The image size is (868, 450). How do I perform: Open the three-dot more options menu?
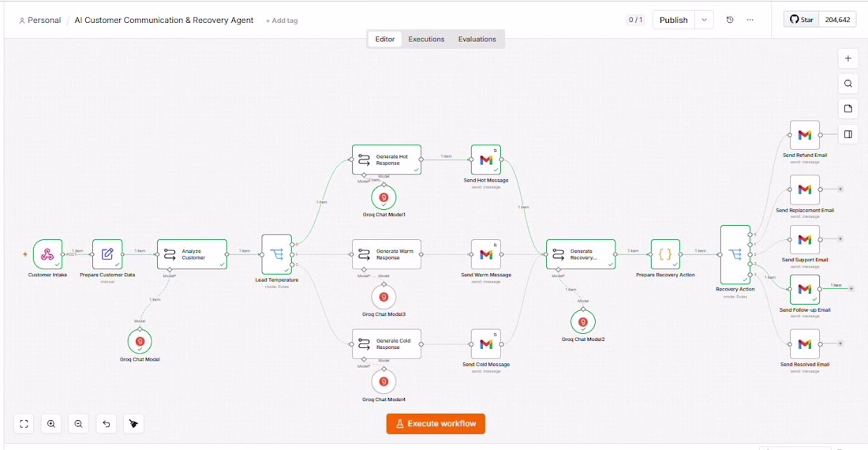click(x=750, y=20)
